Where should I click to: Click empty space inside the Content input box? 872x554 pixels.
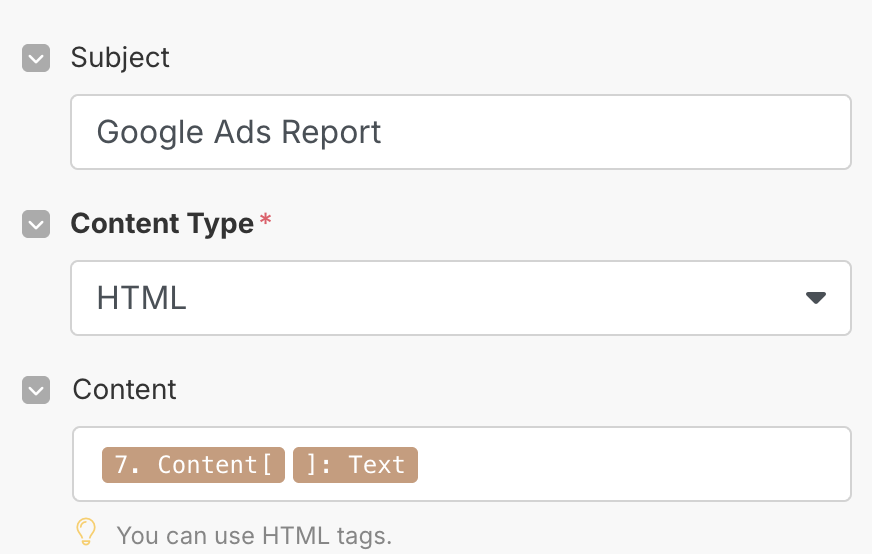pyautogui.click(x=634, y=464)
